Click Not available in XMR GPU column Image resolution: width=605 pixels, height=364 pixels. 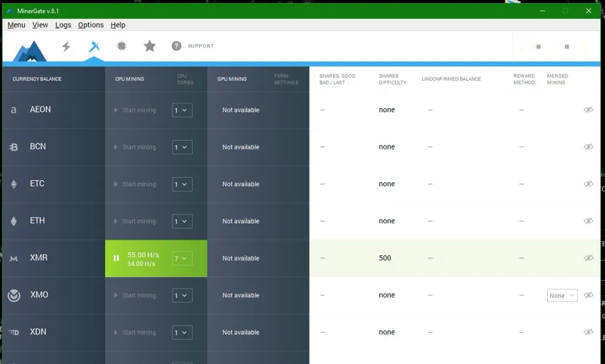(x=241, y=258)
